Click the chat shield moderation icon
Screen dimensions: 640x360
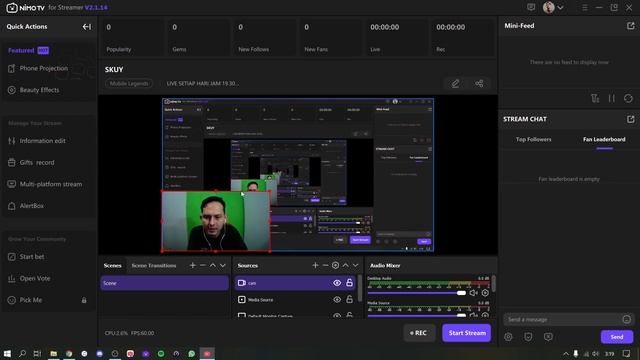[528, 337]
